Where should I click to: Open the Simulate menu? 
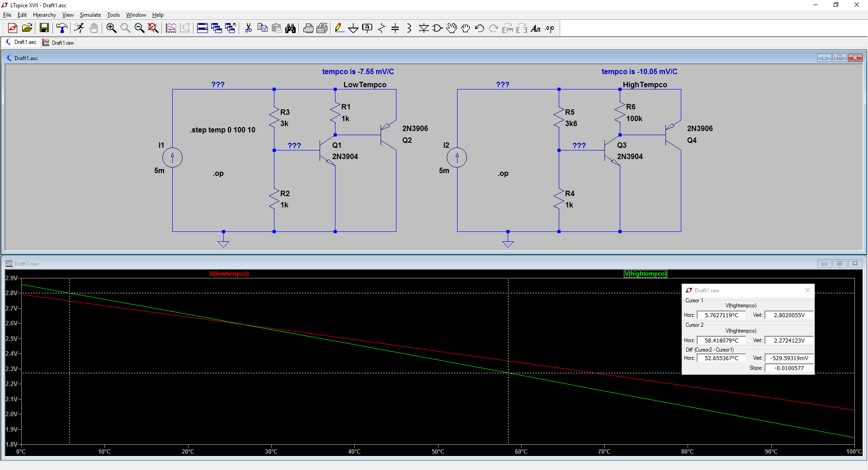coord(90,15)
